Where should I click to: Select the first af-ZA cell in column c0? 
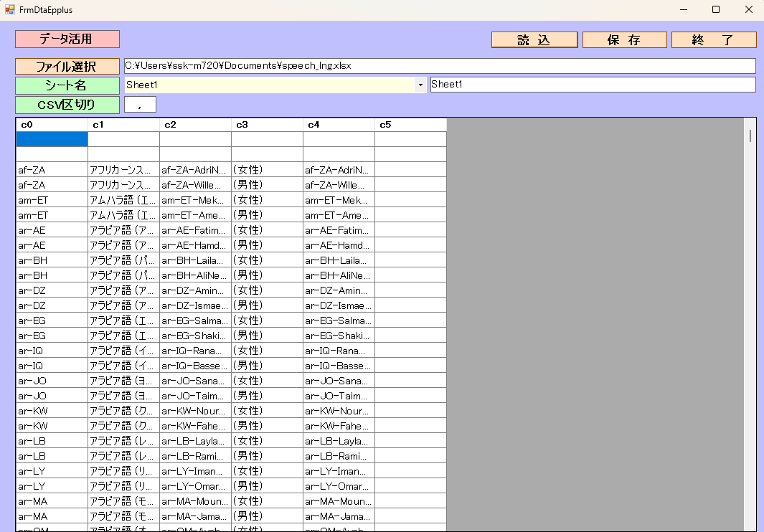click(52, 170)
